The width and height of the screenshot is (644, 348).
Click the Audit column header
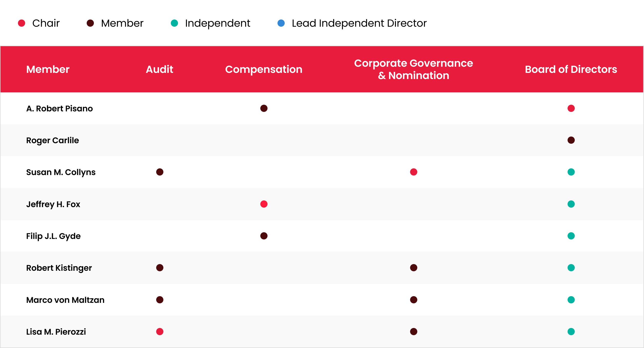point(159,69)
